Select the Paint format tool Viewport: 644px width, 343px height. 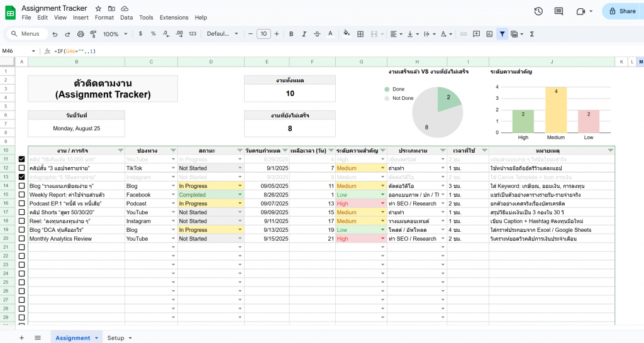pyautogui.click(x=93, y=34)
